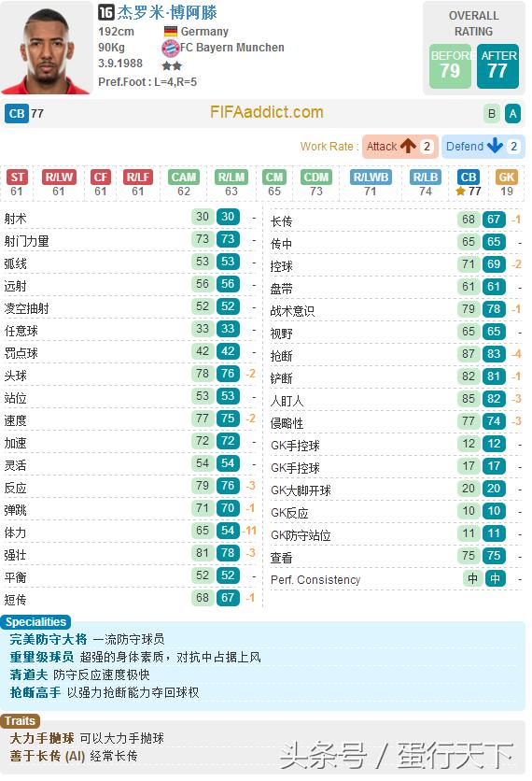This screenshot has width=532, height=781.
Task: Click the 抢断 before value 87
Action: pos(469,354)
